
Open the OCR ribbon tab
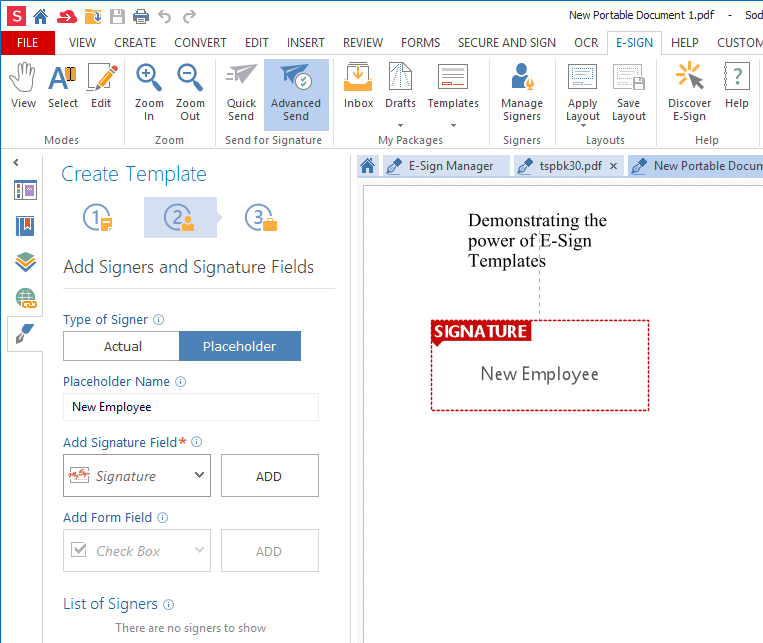click(x=586, y=43)
